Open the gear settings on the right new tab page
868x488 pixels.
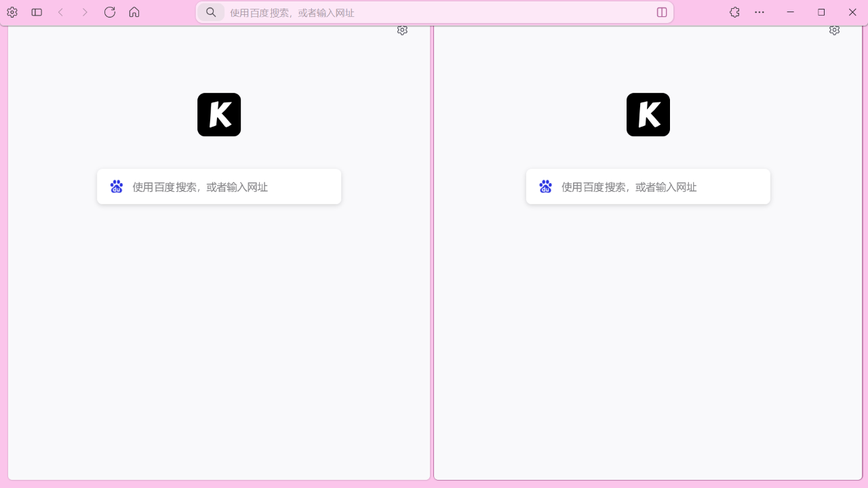coord(834,30)
